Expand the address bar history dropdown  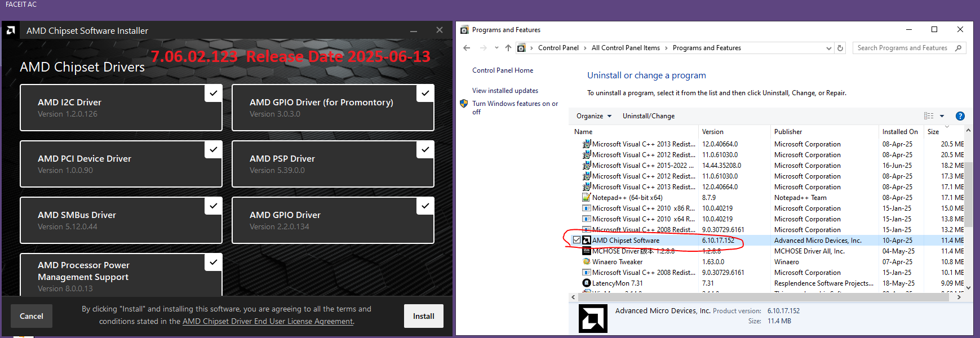tap(828, 48)
